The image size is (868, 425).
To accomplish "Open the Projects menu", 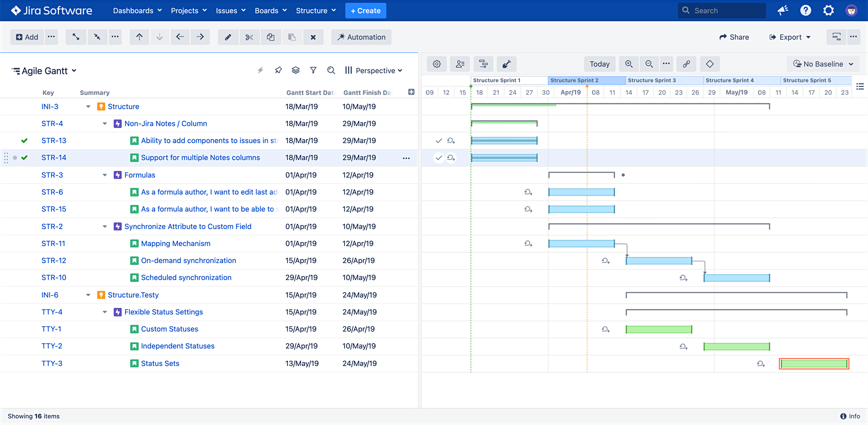I will click(x=189, y=10).
